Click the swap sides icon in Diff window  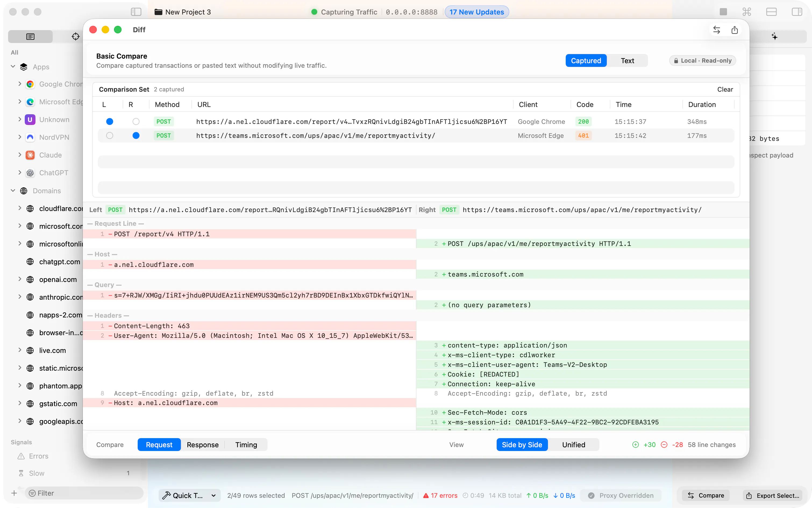tap(717, 30)
